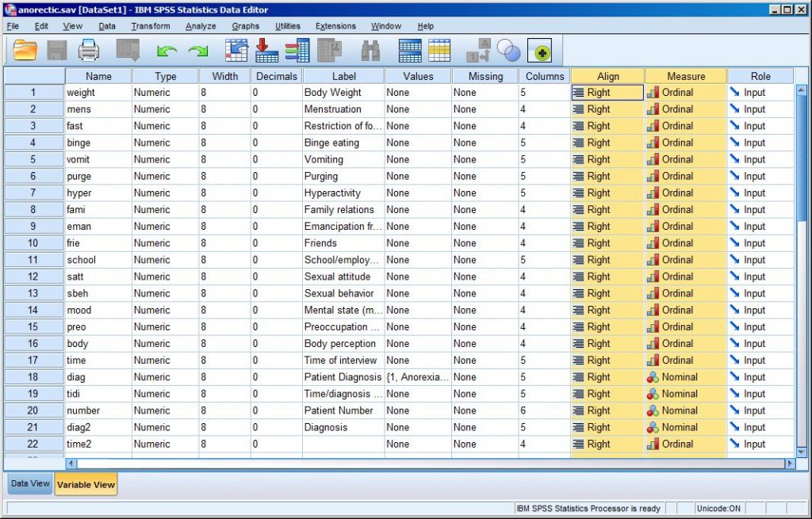Screen dimensions: 812x519
Task: Switch to the Data View tab
Action: click(30, 484)
